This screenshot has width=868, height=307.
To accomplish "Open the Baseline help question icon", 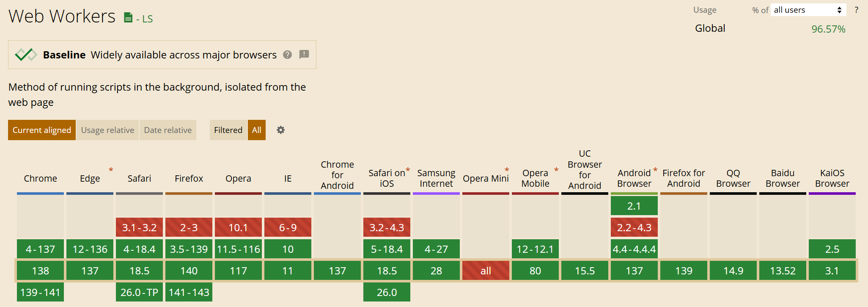I will click(x=288, y=55).
